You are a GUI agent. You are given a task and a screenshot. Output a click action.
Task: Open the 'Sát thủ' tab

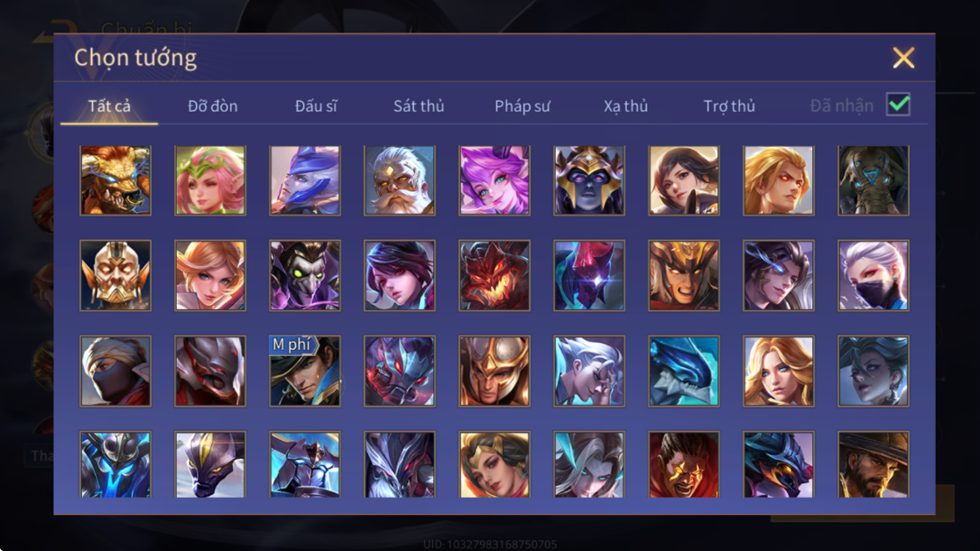[x=419, y=106]
